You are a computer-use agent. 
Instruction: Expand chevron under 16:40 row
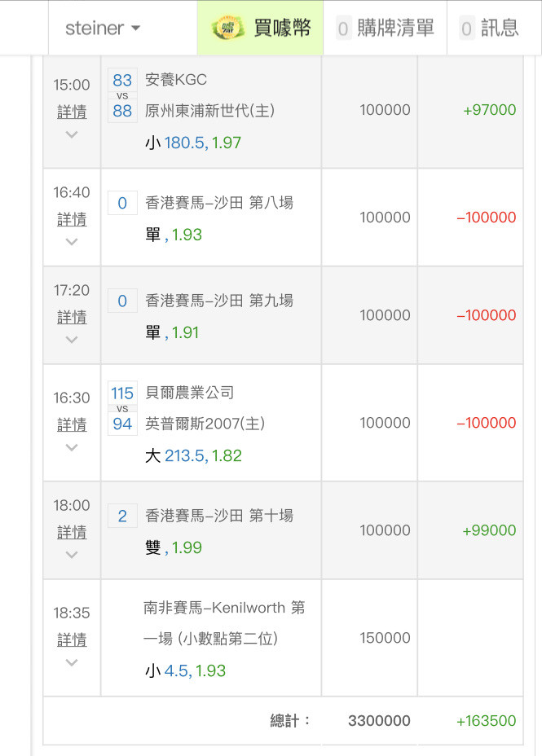tap(72, 242)
